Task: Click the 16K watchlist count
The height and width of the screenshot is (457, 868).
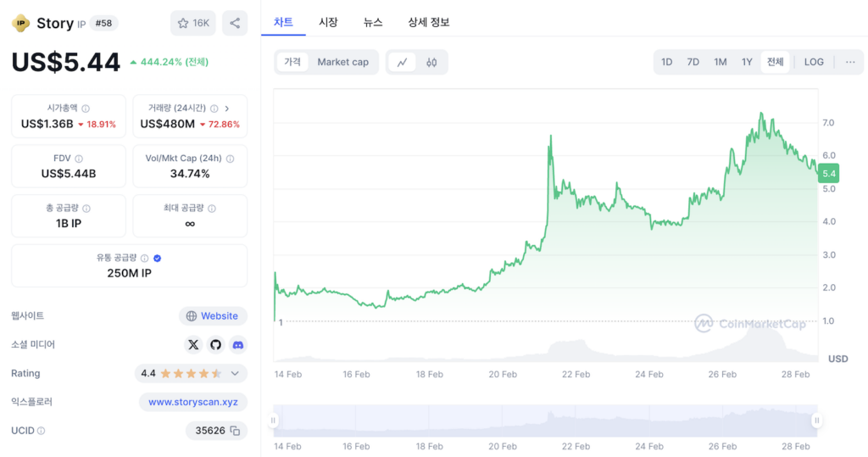Action: (201, 23)
